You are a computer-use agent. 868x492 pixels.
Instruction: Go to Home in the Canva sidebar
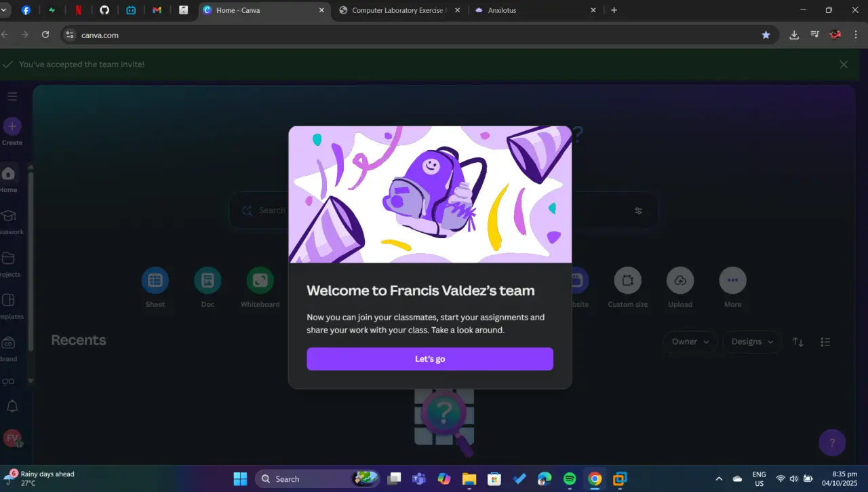coord(8,179)
